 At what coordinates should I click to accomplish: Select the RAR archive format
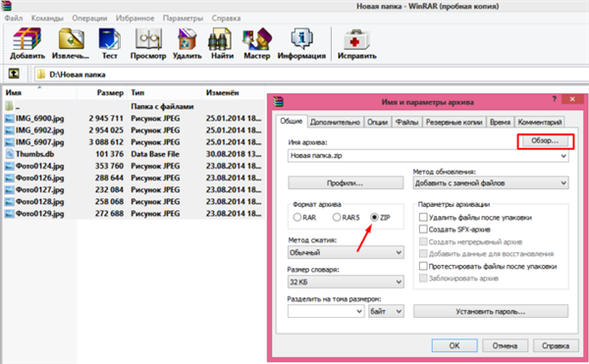(x=297, y=217)
